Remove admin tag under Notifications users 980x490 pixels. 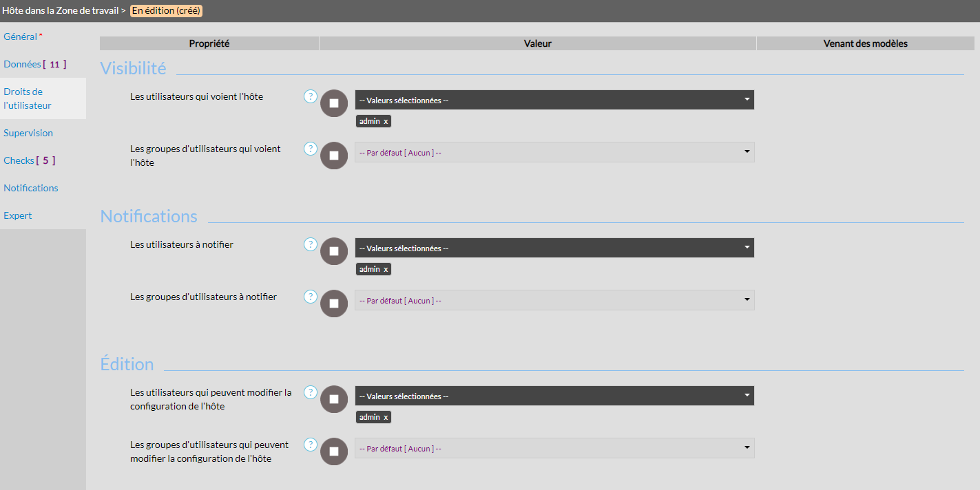pyautogui.click(x=386, y=269)
